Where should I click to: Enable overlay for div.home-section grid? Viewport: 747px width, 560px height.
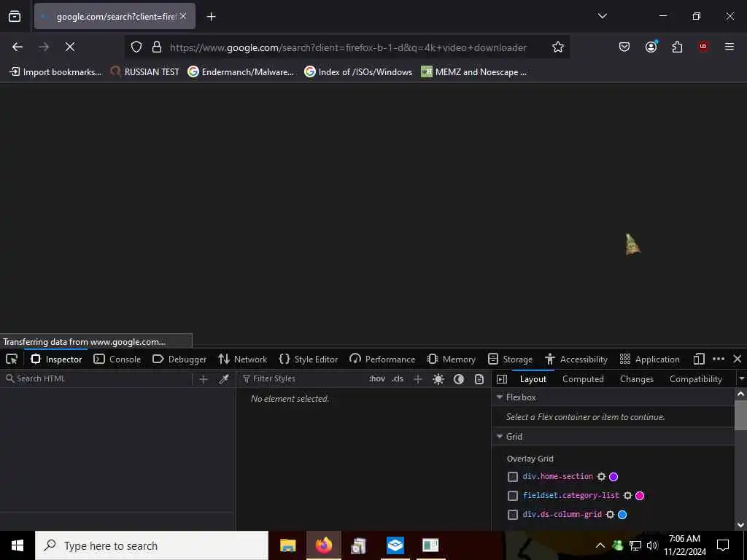[513, 477]
